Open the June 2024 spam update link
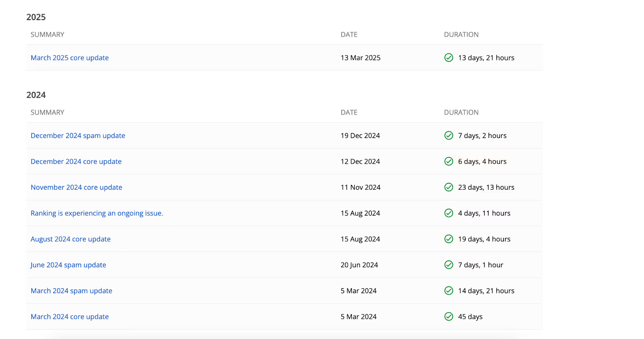This screenshot has height=339, width=644. [x=68, y=265]
